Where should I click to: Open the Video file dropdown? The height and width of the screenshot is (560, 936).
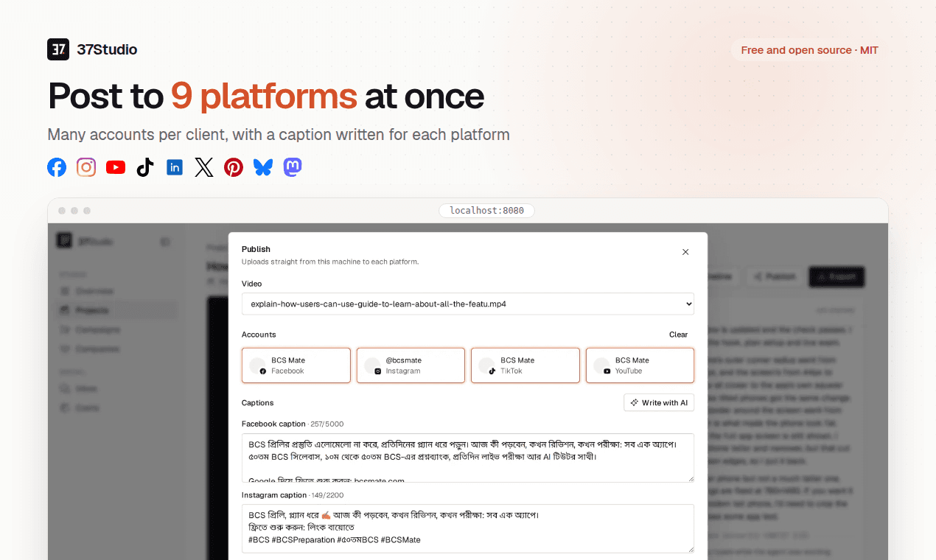coord(468,304)
